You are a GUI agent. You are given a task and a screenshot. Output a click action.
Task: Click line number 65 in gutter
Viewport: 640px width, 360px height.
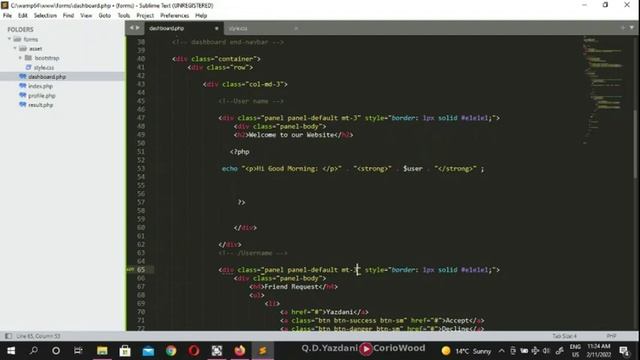(141, 270)
